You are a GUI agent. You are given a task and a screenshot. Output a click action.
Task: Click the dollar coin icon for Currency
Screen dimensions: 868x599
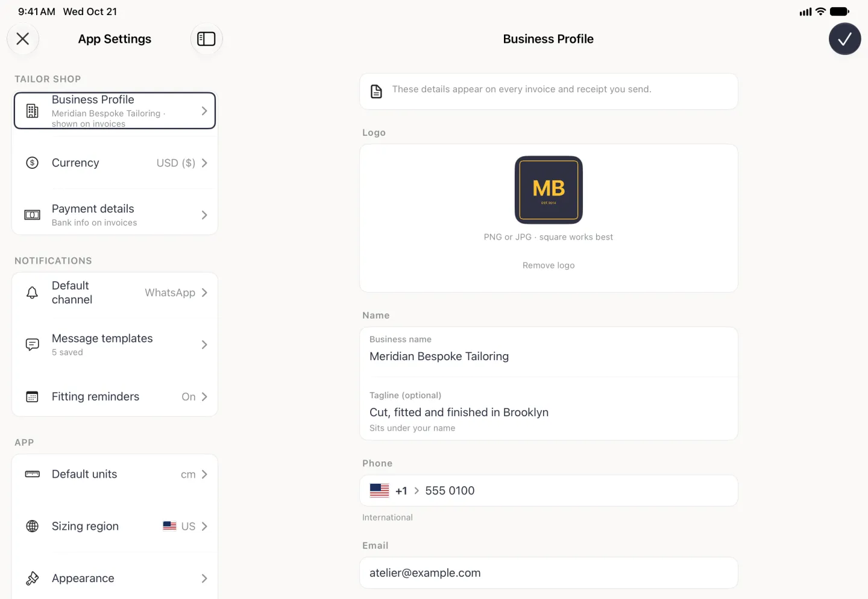[33, 163]
